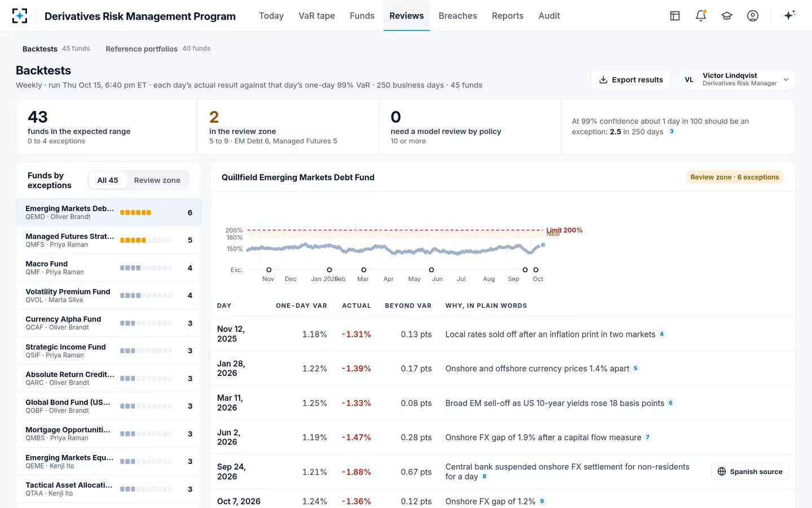Select the Volatility Premium Fund row
Viewport: 812px width, 508px height.
click(x=109, y=296)
